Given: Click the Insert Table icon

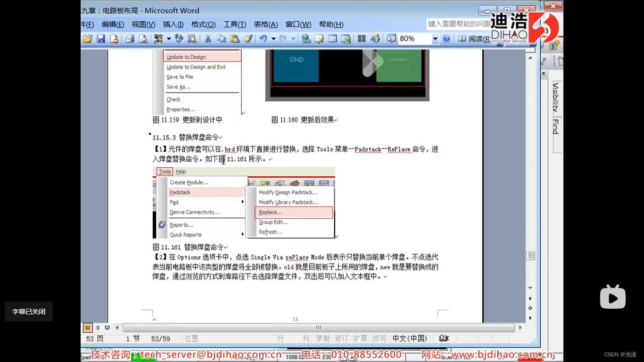Looking at the screenshot, I should click(332, 39).
